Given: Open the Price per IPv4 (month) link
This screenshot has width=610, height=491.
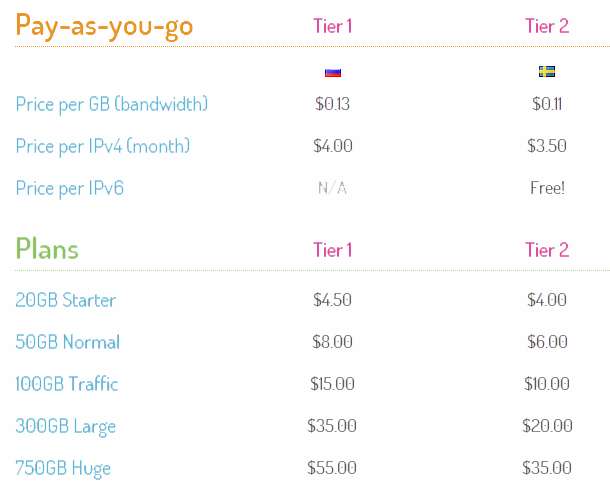Looking at the screenshot, I should (x=103, y=146).
